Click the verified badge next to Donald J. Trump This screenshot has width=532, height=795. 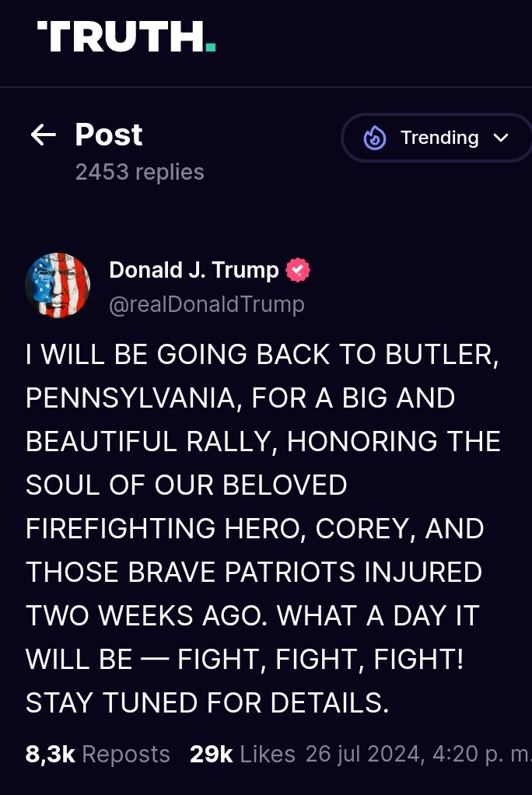(x=298, y=271)
